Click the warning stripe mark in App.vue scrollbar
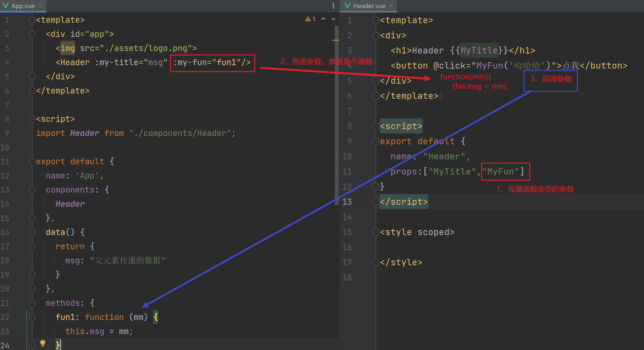This screenshot has height=350, width=644. (336, 40)
